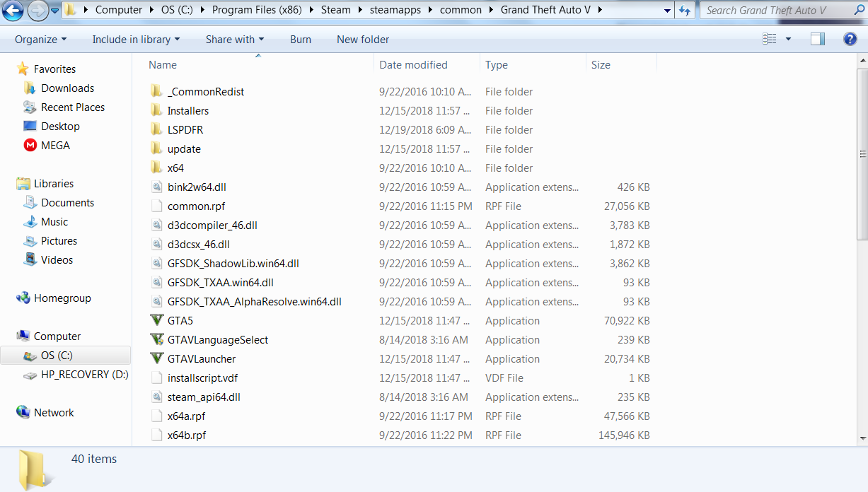Viewport: 868px width, 492px height.
Task: Expand the arrow after OS (C:) breadcrumb
Action: 203,10
